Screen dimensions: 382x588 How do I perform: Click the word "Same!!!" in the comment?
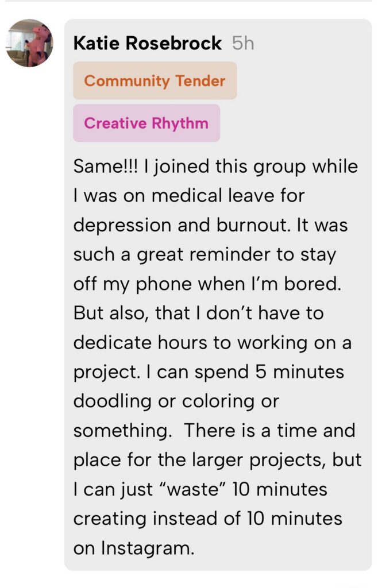tap(106, 167)
